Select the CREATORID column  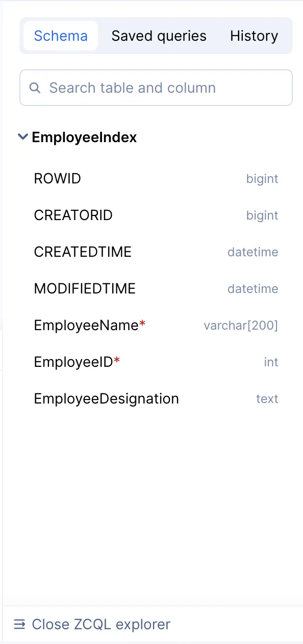[156, 216]
